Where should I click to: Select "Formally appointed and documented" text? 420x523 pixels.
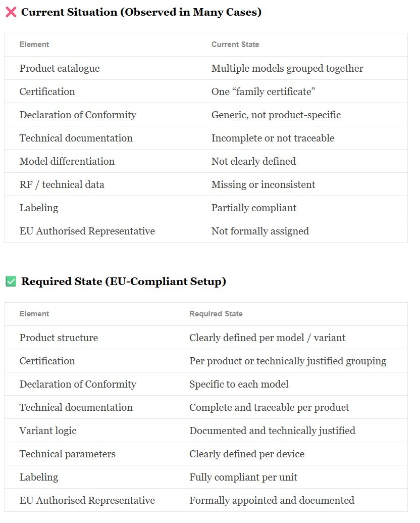(272, 500)
